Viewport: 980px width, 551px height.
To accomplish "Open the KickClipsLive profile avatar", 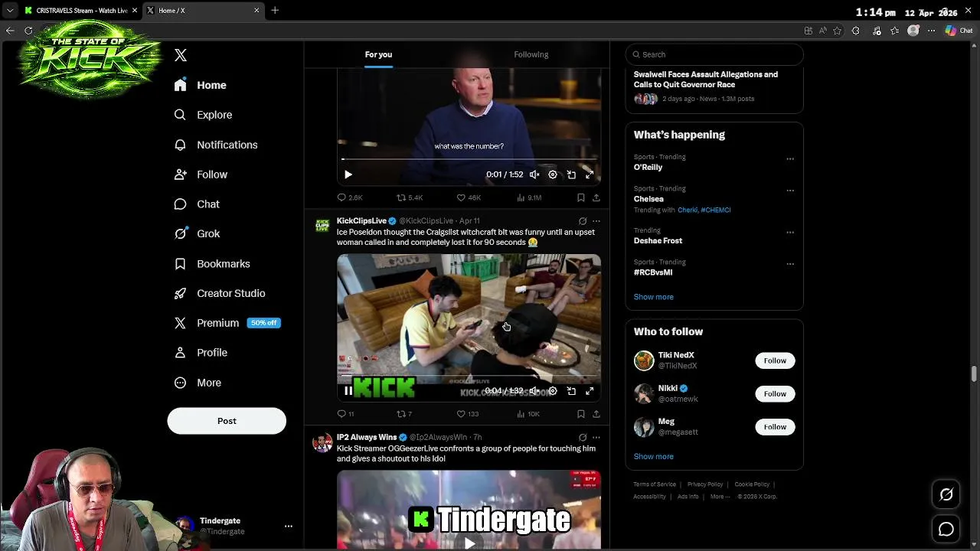I will (322, 226).
